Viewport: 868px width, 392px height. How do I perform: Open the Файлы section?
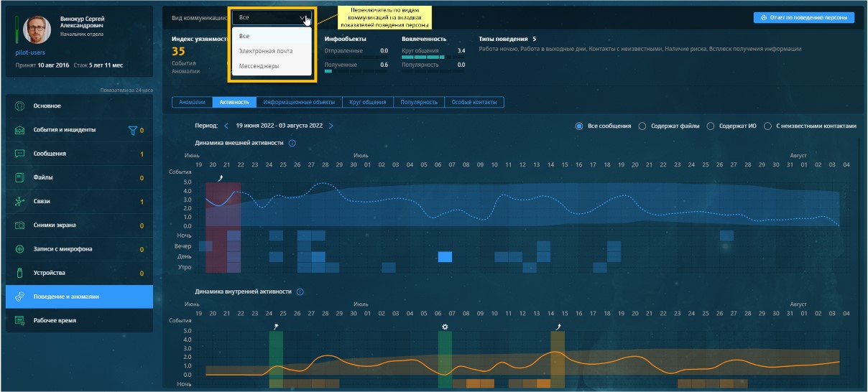pos(79,177)
